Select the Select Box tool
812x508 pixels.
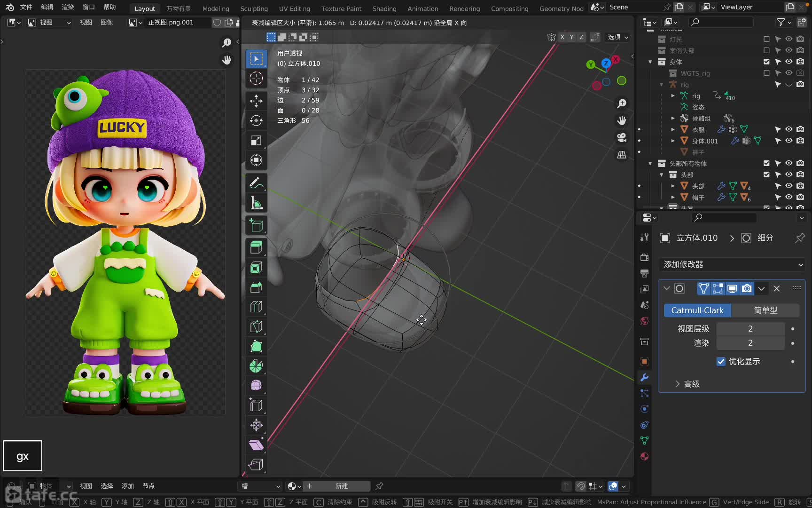coord(256,59)
